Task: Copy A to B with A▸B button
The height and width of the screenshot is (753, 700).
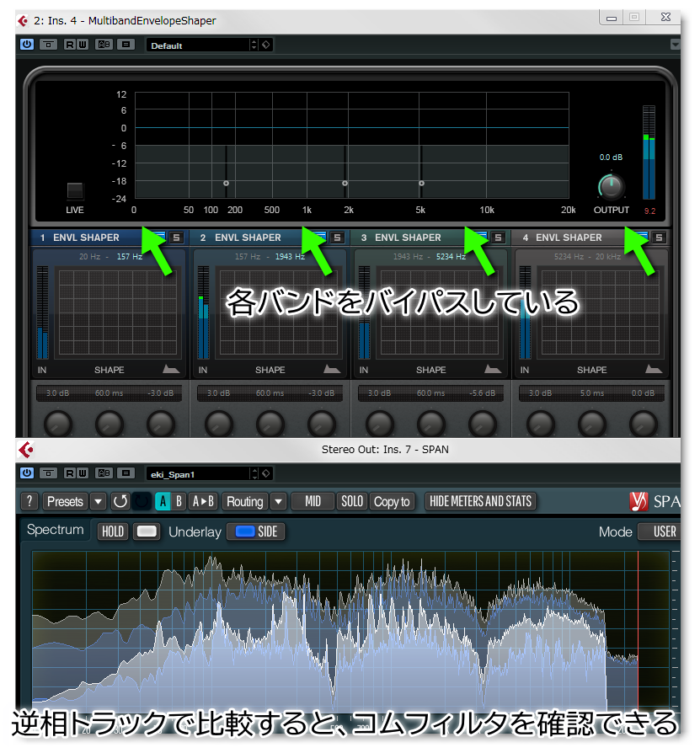Action: pyautogui.click(x=204, y=501)
